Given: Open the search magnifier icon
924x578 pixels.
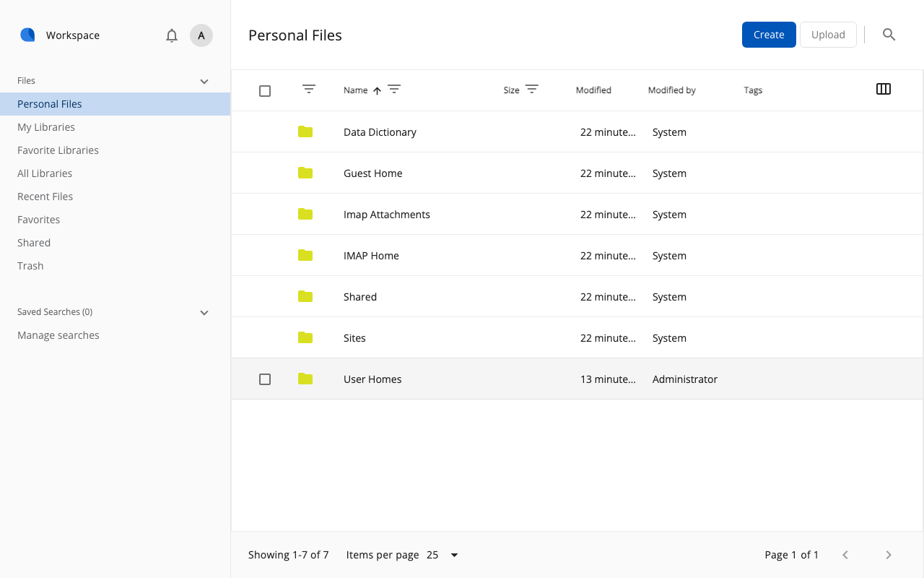Looking at the screenshot, I should tap(889, 35).
